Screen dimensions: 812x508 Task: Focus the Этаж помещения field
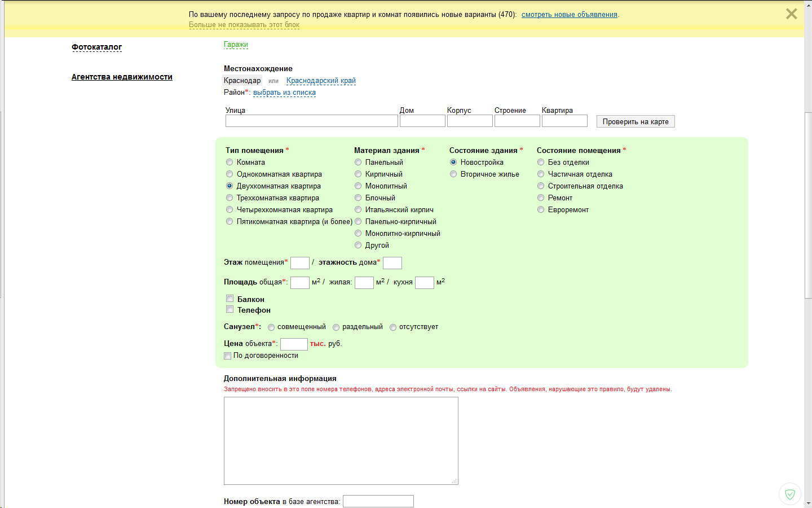point(300,262)
